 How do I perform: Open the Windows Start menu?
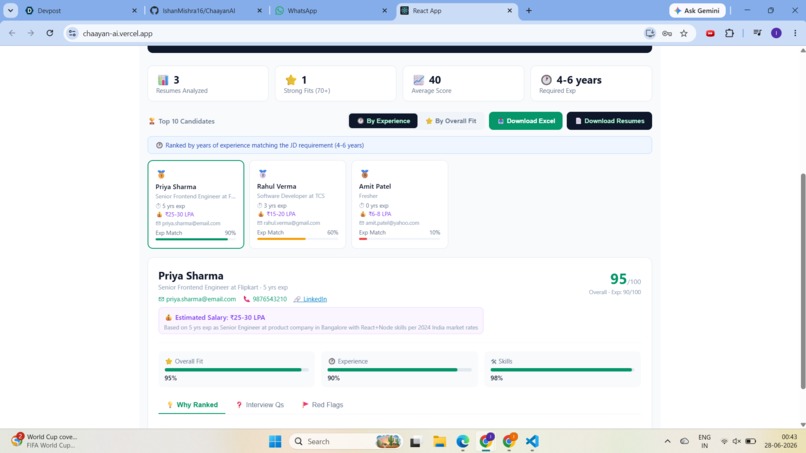[275, 441]
